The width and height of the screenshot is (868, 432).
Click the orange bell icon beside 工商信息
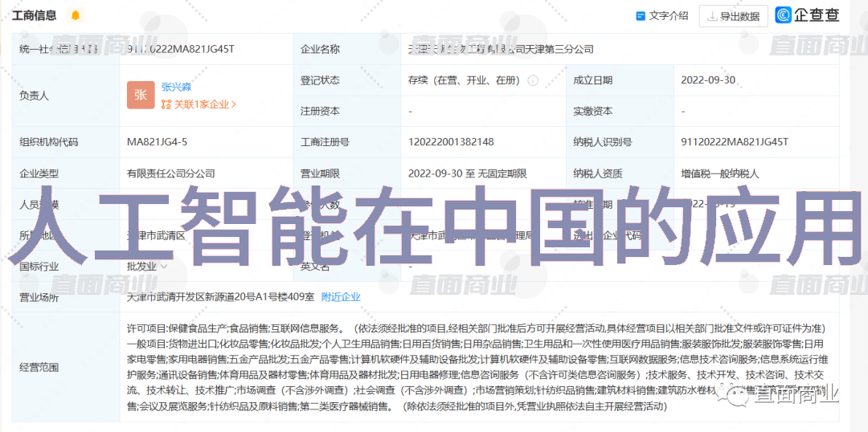76,15
